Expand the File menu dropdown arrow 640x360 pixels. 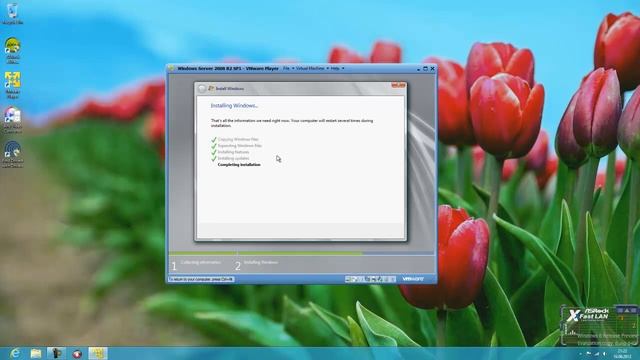pyautogui.click(x=293, y=69)
